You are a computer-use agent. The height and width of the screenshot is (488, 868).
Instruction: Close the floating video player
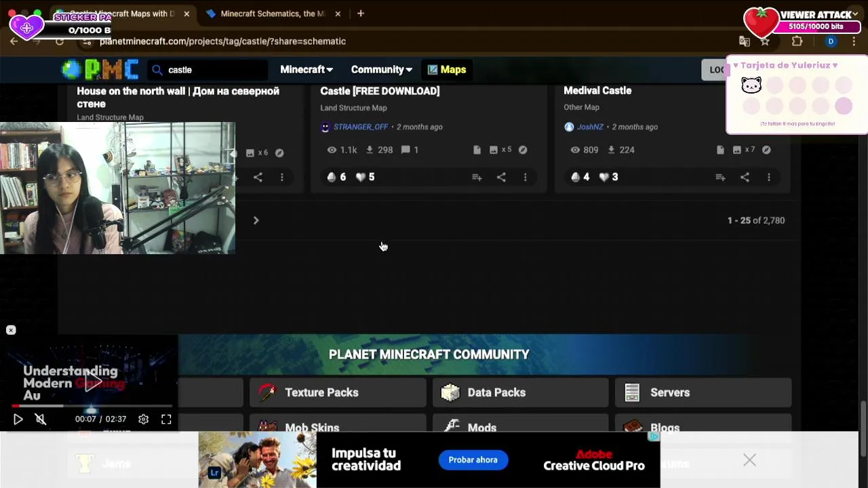[11, 330]
